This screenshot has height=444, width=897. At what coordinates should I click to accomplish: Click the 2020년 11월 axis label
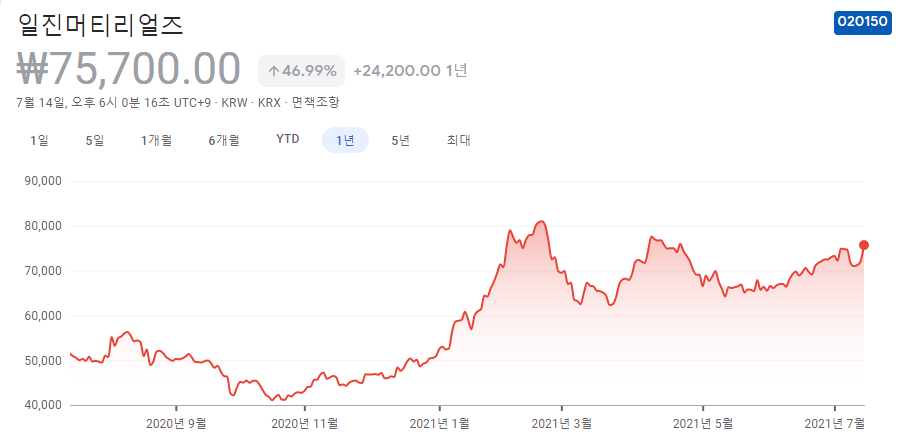coord(304,424)
